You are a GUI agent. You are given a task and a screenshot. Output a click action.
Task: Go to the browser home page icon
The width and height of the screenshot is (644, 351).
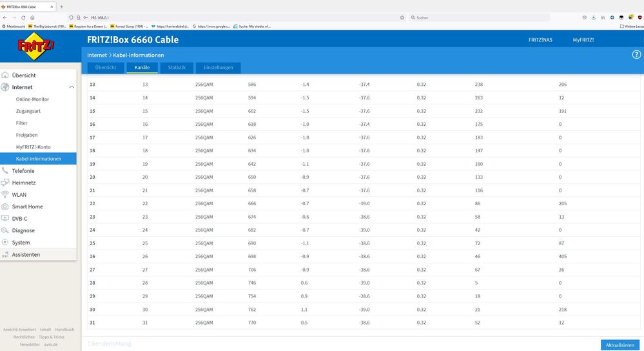33,17
